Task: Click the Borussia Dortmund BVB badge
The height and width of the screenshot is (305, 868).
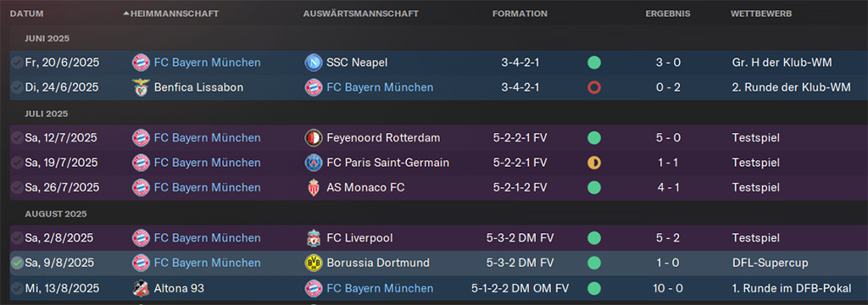Action: pyautogui.click(x=314, y=263)
